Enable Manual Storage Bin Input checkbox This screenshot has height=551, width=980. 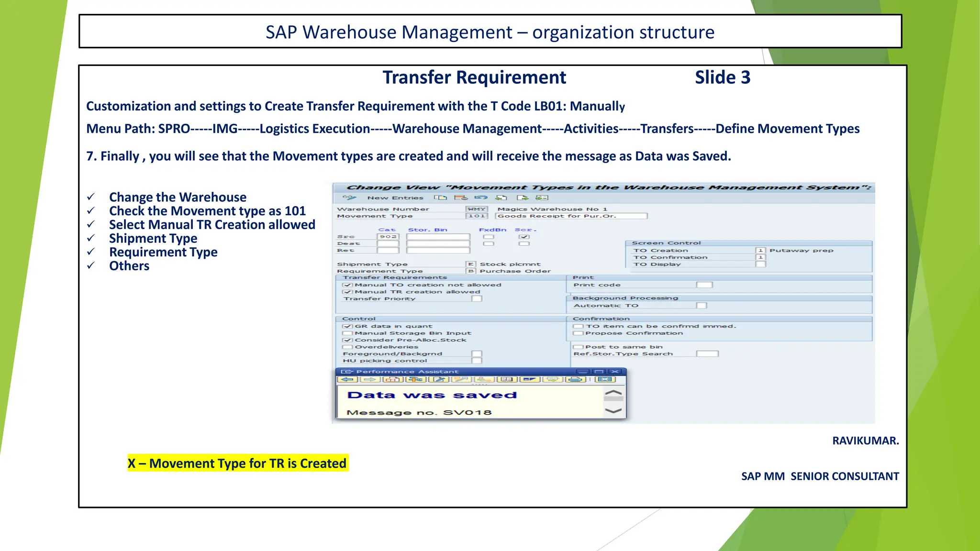347,333
